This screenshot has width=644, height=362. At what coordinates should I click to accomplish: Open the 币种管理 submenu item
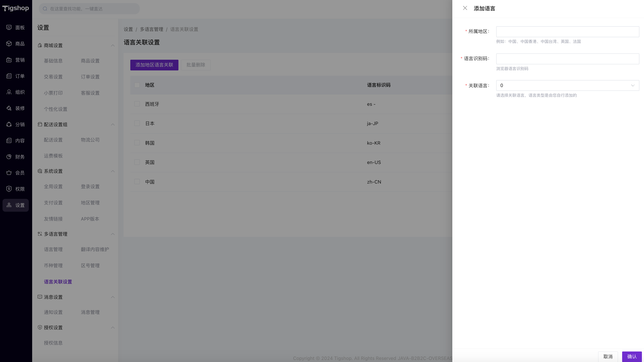[x=53, y=266]
